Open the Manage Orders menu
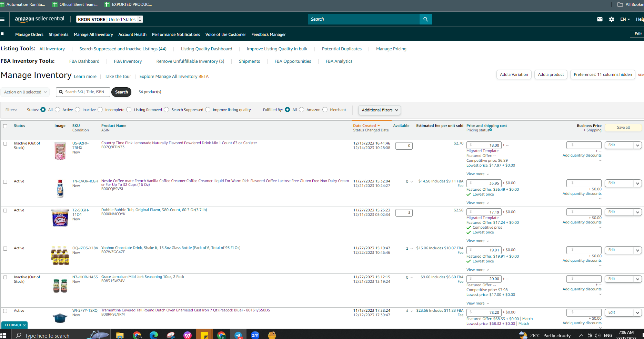 29,34
